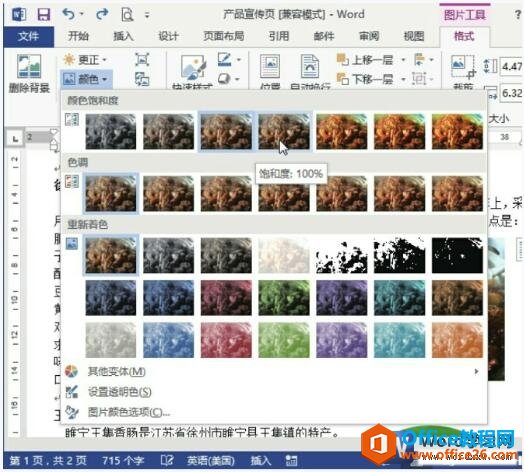Click the Picture Color Options paint icon
Screen dimensions: 524x472
[x=72, y=412]
